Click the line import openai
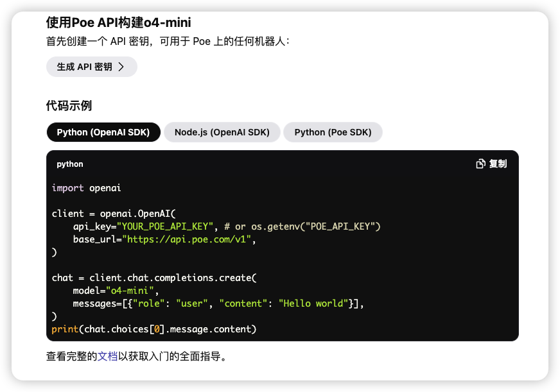560x392 pixels. (x=87, y=188)
